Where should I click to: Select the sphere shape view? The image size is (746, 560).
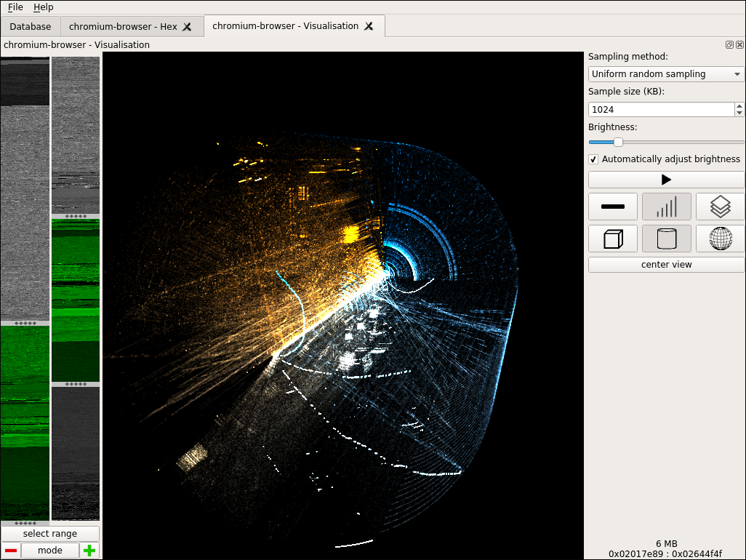click(x=720, y=239)
